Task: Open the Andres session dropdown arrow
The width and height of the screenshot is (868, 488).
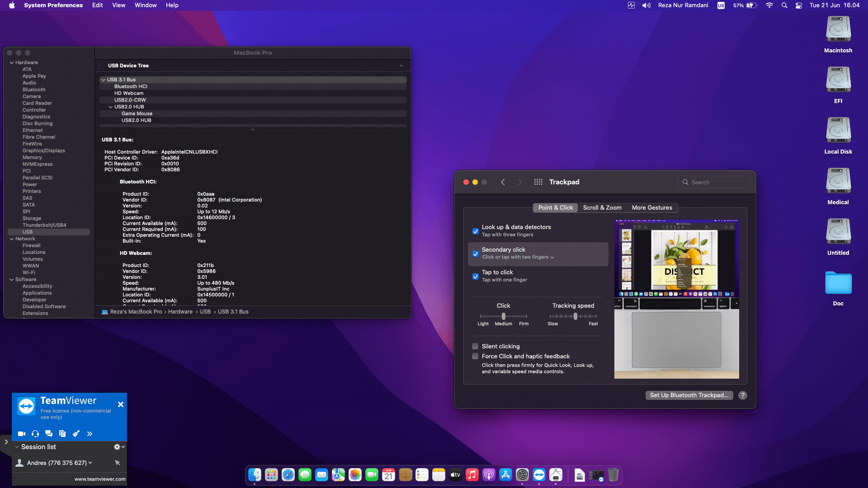Action: coord(90,463)
